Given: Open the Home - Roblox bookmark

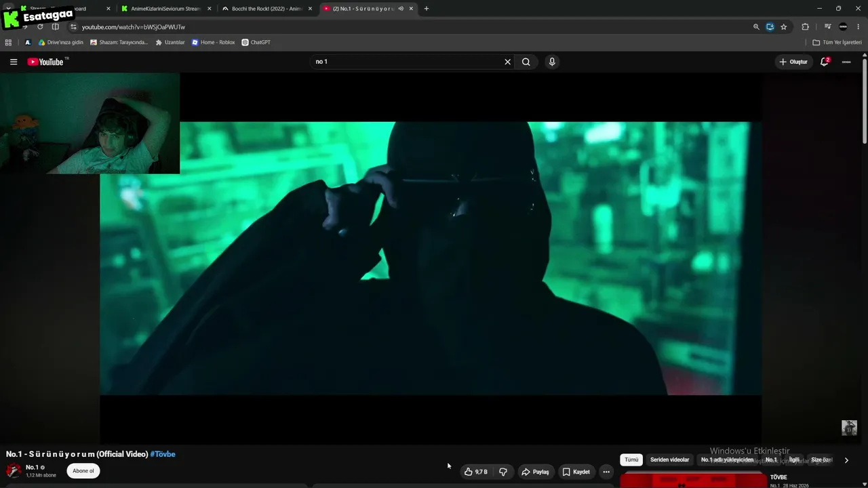Looking at the screenshot, I should 213,42.
